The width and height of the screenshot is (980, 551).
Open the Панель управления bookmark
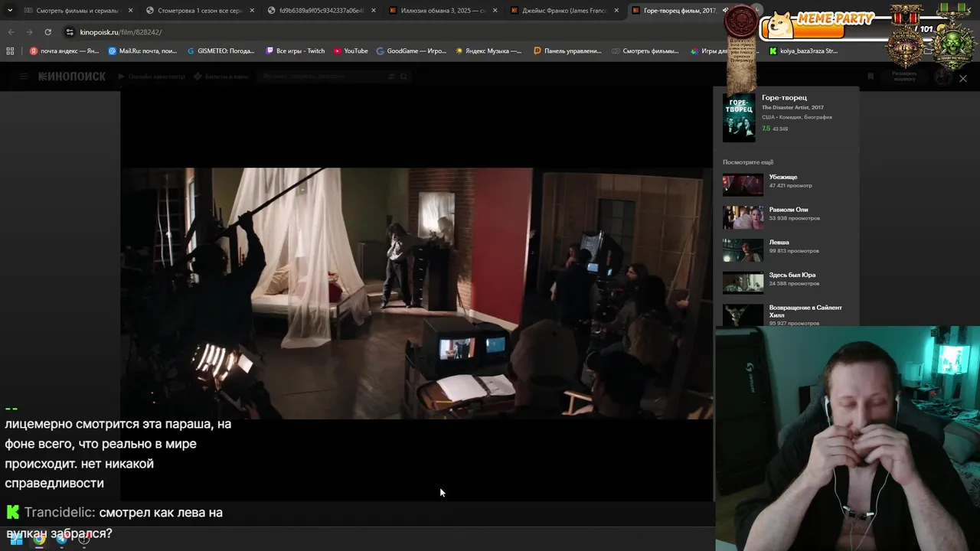567,51
